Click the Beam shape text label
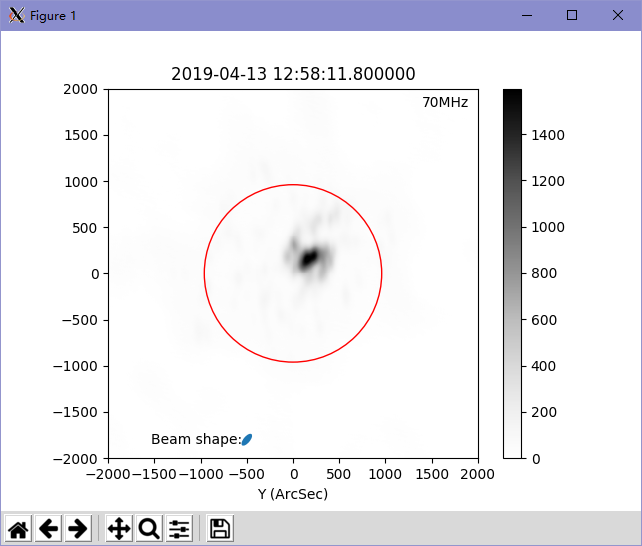Viewport: 642px width, 546px height. pyautogui.click(x=196, y=439)
